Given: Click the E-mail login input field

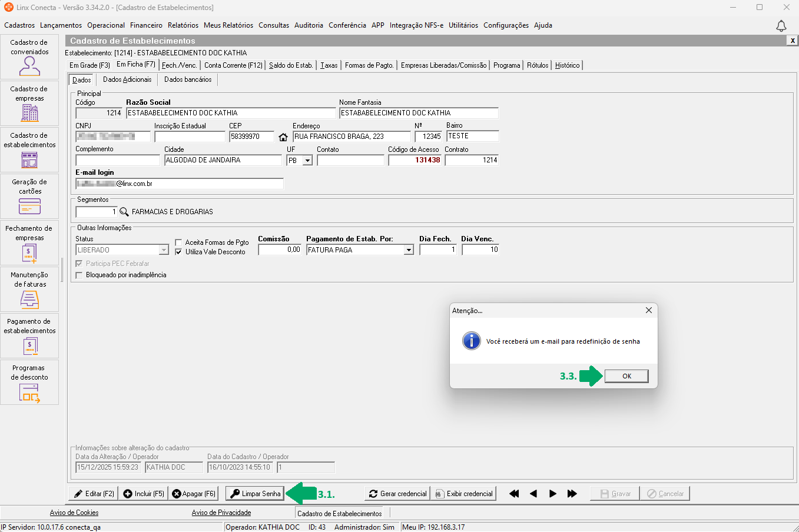Looking at the screenshot, I should click(180, 184).
